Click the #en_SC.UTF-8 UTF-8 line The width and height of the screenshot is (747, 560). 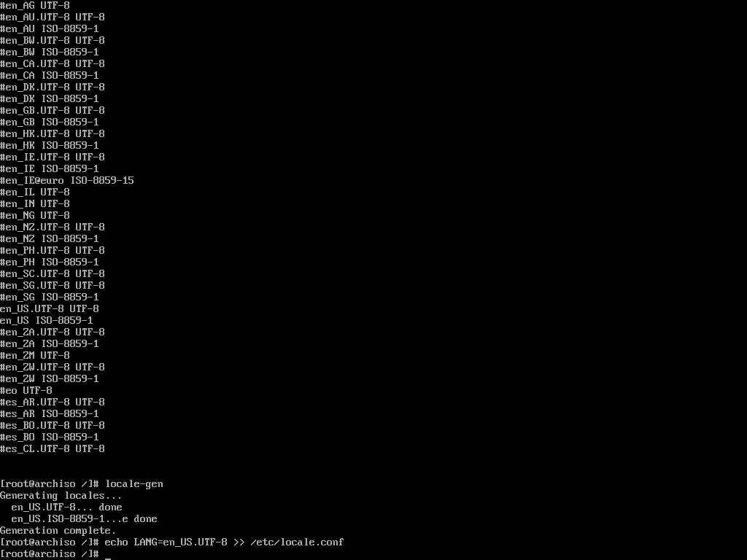(53, 274)
